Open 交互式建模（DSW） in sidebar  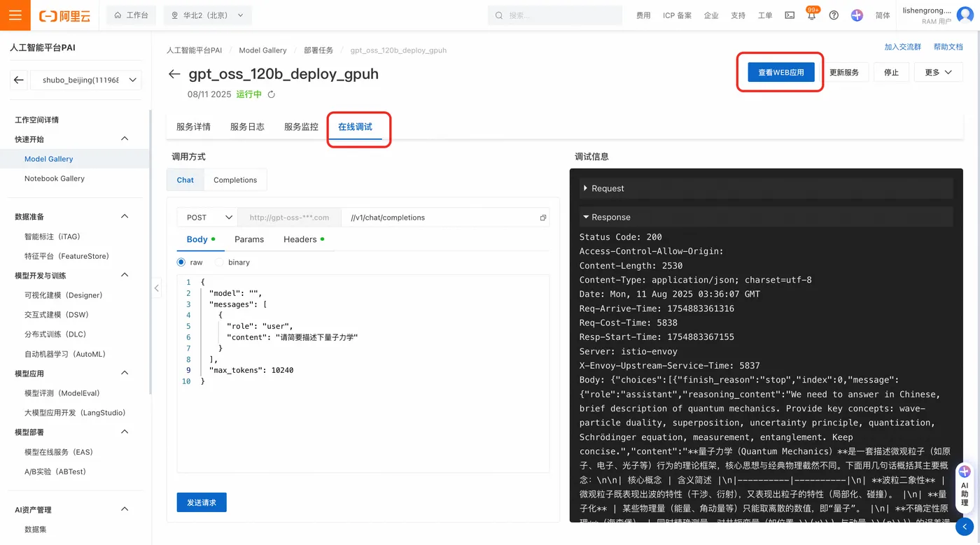pos(57,315)
